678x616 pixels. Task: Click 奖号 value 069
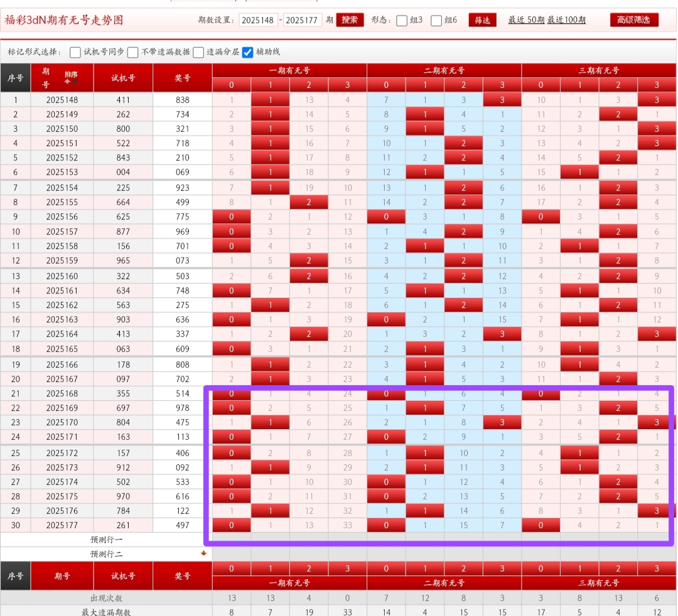coord(183,173)
